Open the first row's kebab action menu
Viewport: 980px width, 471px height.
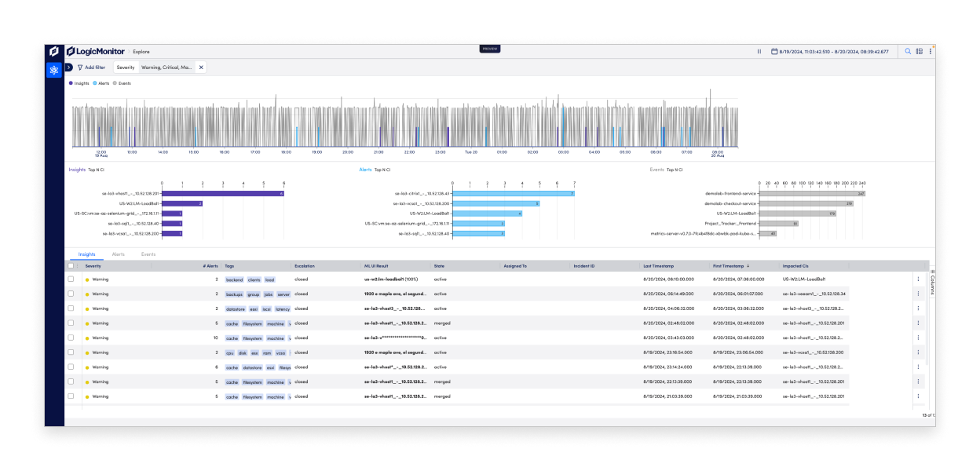[x=919, y=279]
